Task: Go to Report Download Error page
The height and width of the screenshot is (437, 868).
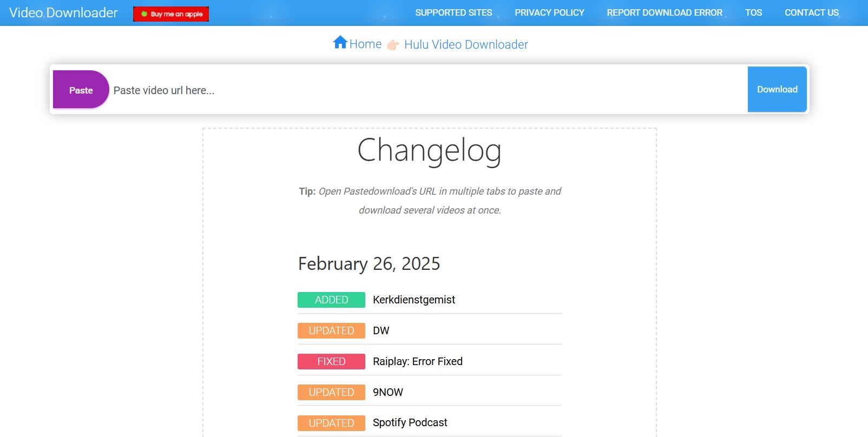Action: click(665, 12)
